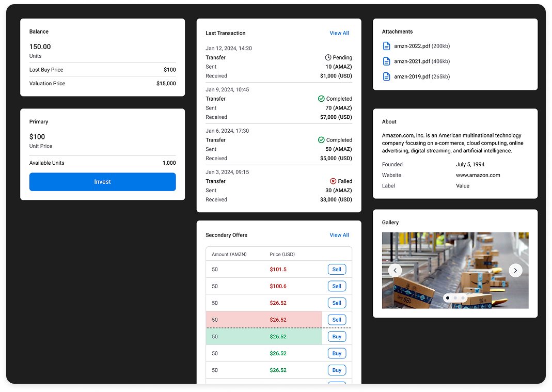Click the July 5, 1994 founded date
Viewport: 552px width, 392px height.
coord(470,164)
